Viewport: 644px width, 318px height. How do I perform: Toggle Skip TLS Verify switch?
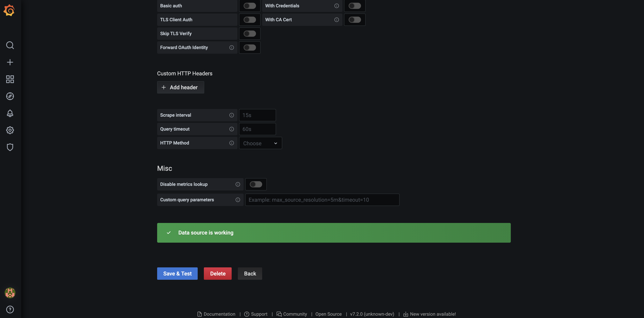[249, 34]
